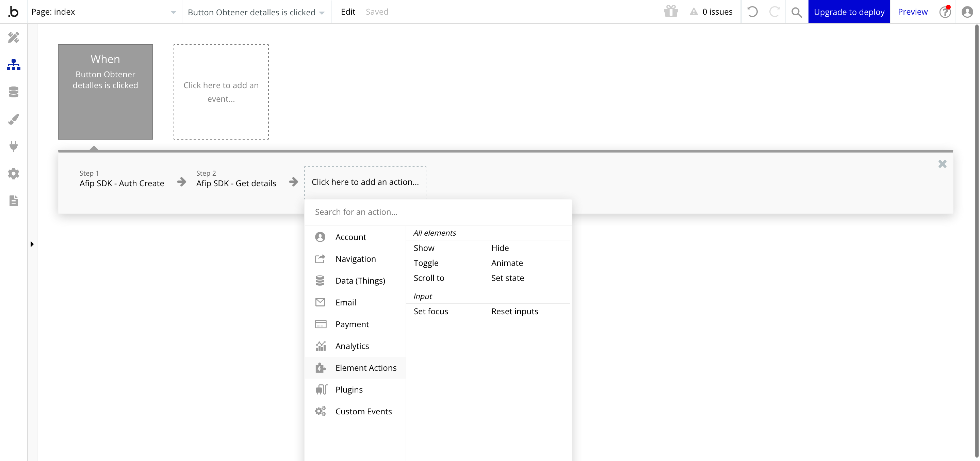Select the Plugins action category
The height and width of the screenshot is (461, 980).
[x=355, y=390]
